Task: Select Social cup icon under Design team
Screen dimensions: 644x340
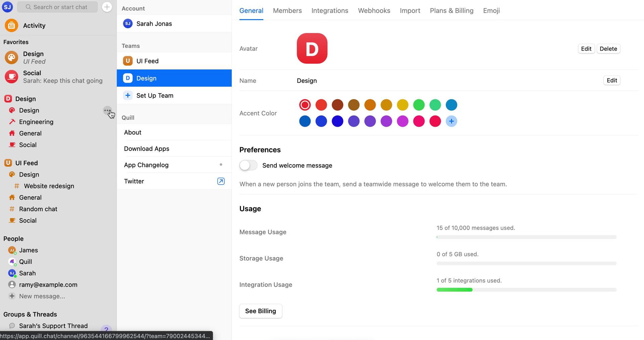Action: tap(12, 145)
